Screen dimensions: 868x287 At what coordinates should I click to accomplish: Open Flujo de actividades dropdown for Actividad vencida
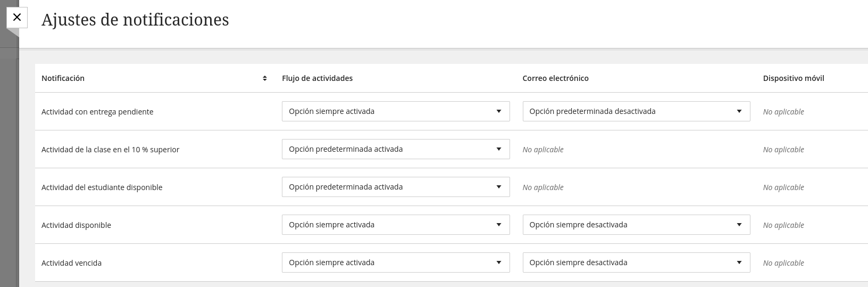(x=396, y=263)
